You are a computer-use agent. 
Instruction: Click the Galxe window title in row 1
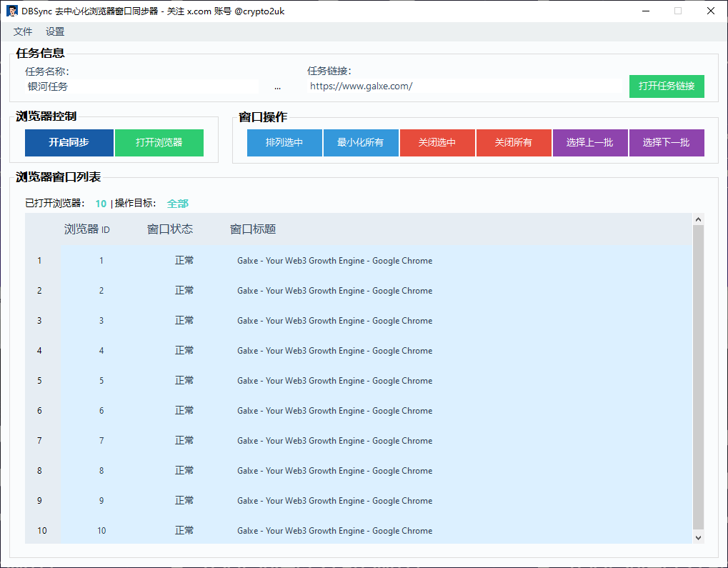[x=335, y=261]
